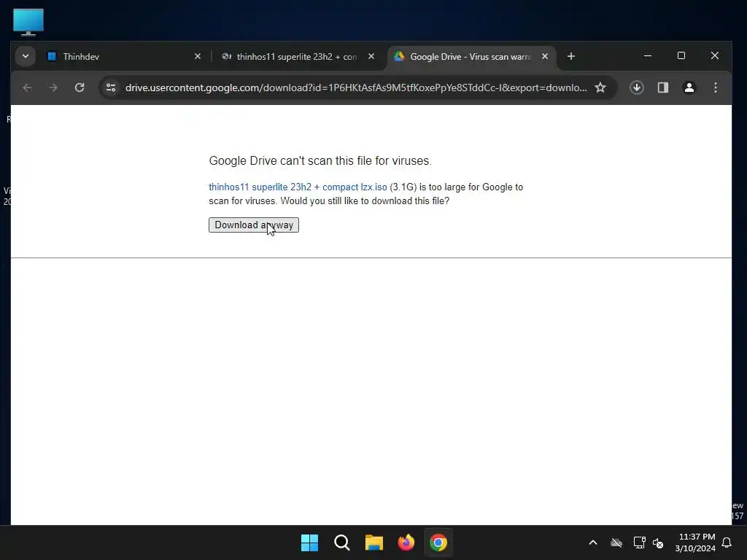Viewport: 747px width, 560px height.
Task: Click the Download anyway button
Action: (253, 225)
